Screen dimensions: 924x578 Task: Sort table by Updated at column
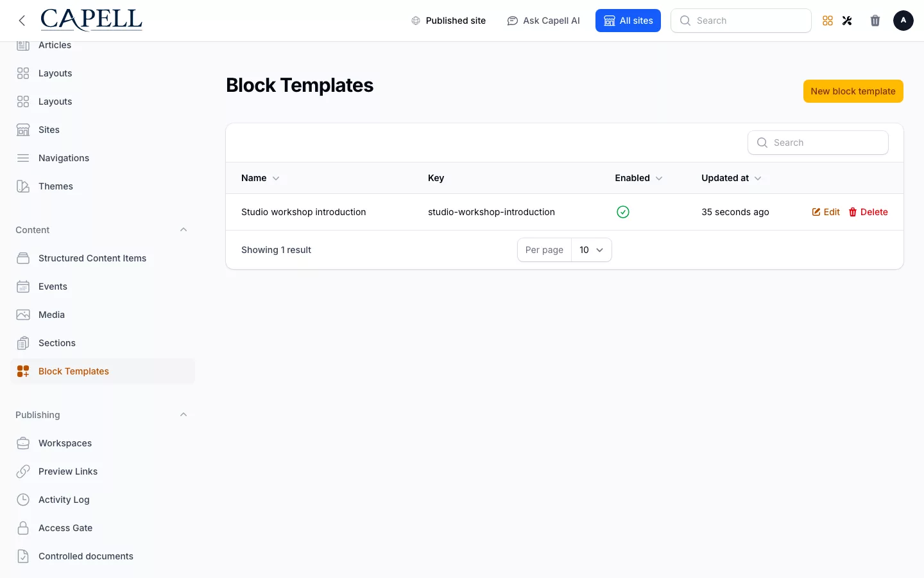(x=732, y=178)
